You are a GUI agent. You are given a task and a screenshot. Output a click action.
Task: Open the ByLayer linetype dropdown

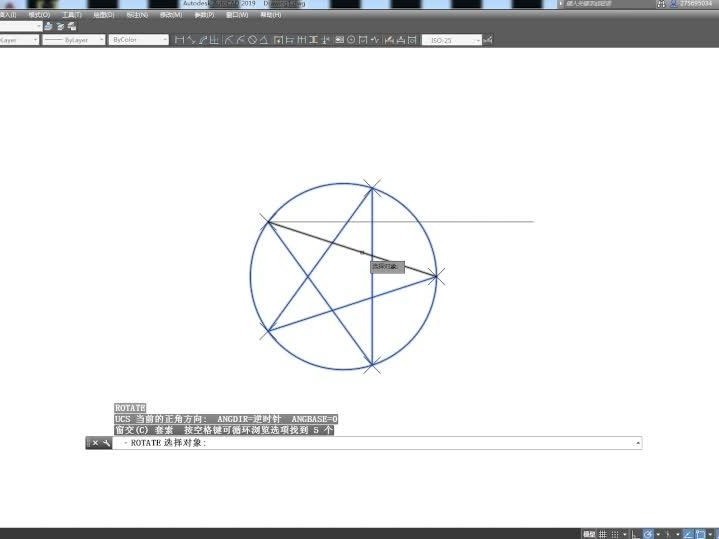point(69,40)
